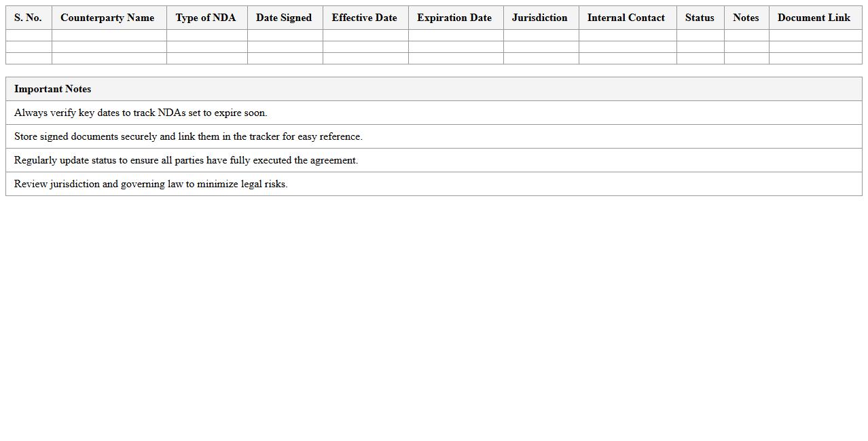Screen dimensions: 868x441
Task: Click the note about storing signed documents securely
Action: (x=189, y=136)
